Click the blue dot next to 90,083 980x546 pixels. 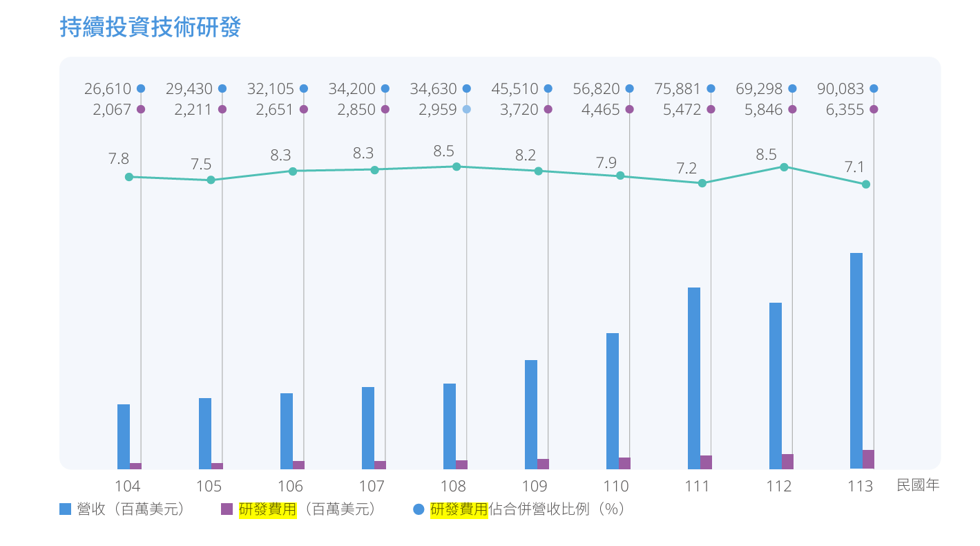pos(874,88)
